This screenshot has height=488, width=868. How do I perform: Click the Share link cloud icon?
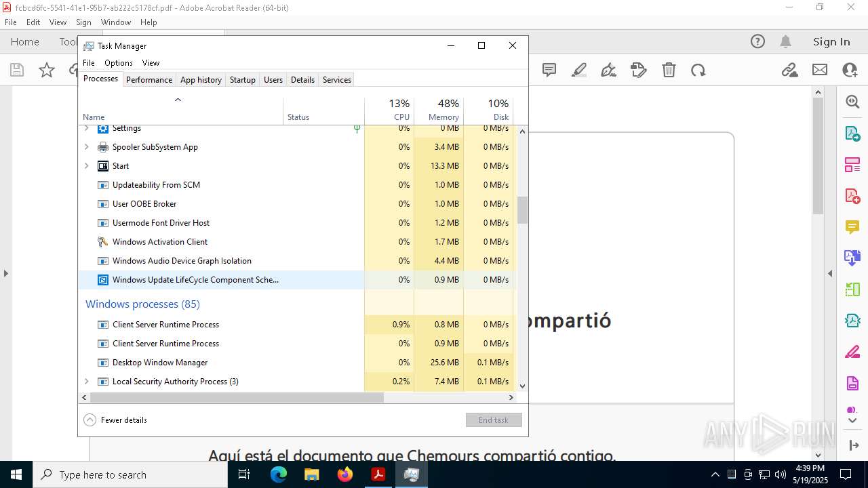click(x=789, y=70)
